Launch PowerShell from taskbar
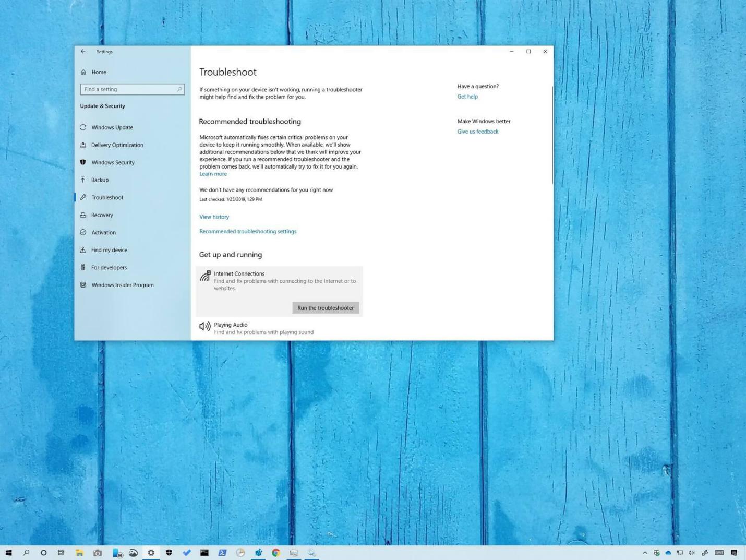 pyautogui.click(x=222, y=553)
